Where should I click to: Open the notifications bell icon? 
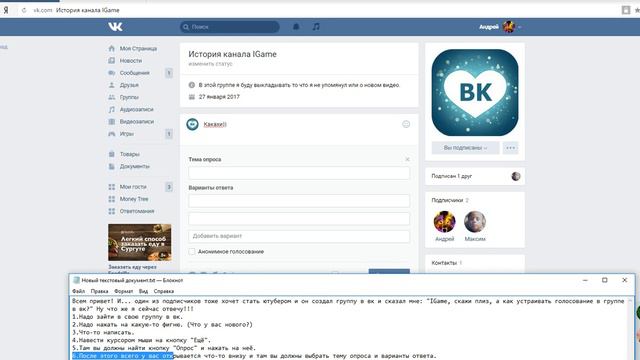coord(296,27)
